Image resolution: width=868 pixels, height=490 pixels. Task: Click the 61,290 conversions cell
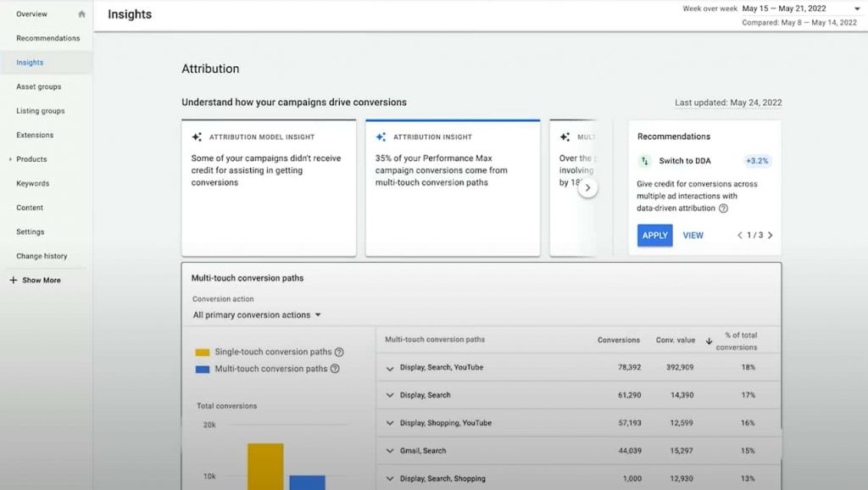[630, 395]
